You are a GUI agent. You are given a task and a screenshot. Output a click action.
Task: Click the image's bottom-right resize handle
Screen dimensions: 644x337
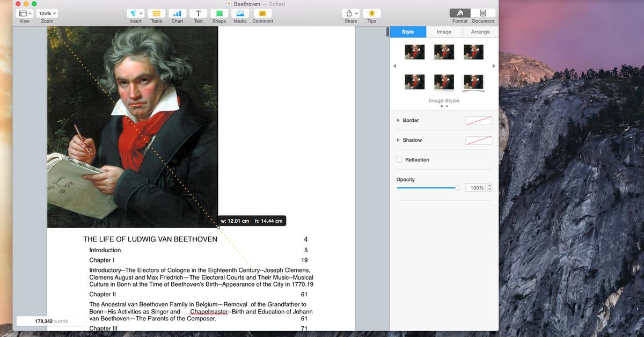(x=218, y=228)
